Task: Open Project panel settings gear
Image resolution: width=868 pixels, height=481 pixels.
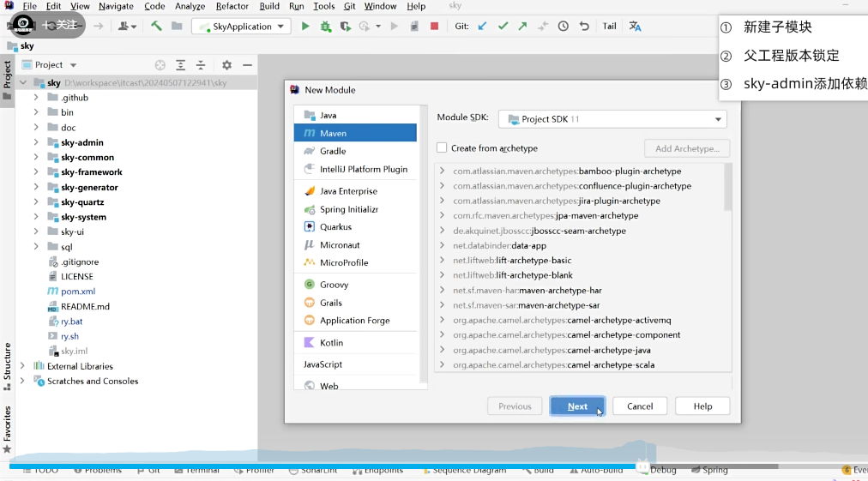Action: point(227,65)
